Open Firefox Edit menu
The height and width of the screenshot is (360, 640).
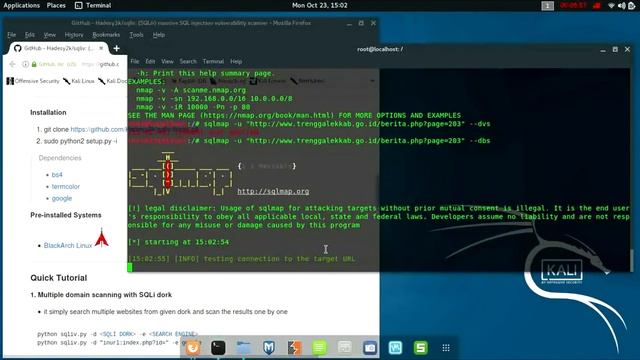pos(30,35)
